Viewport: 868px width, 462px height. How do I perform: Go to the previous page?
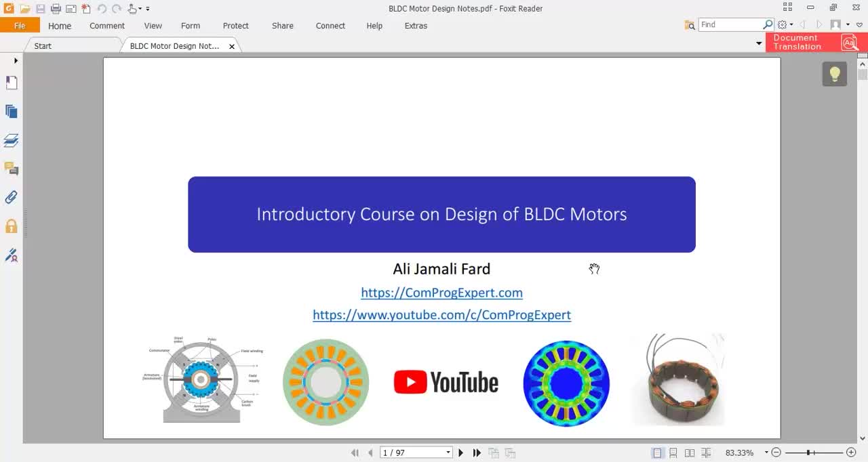pos(370,453)
